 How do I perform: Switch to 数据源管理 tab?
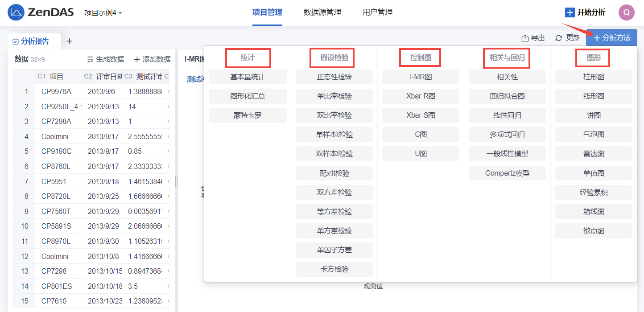322,12
